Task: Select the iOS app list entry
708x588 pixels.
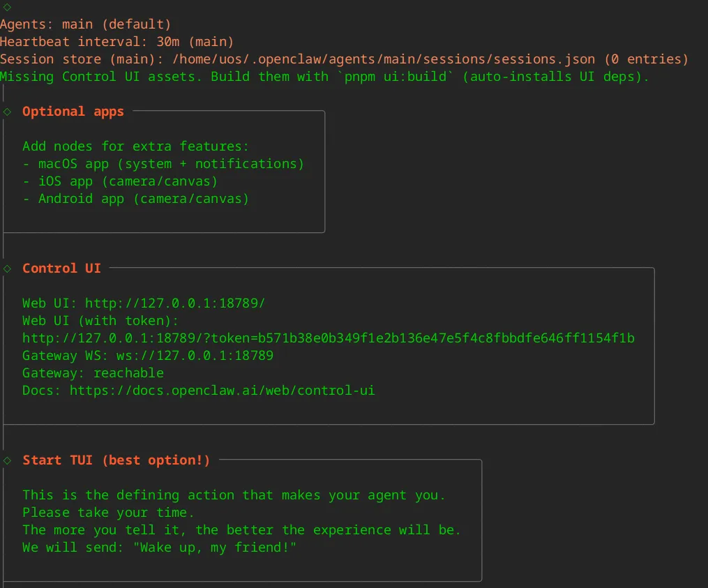Action: click(120, 181)
